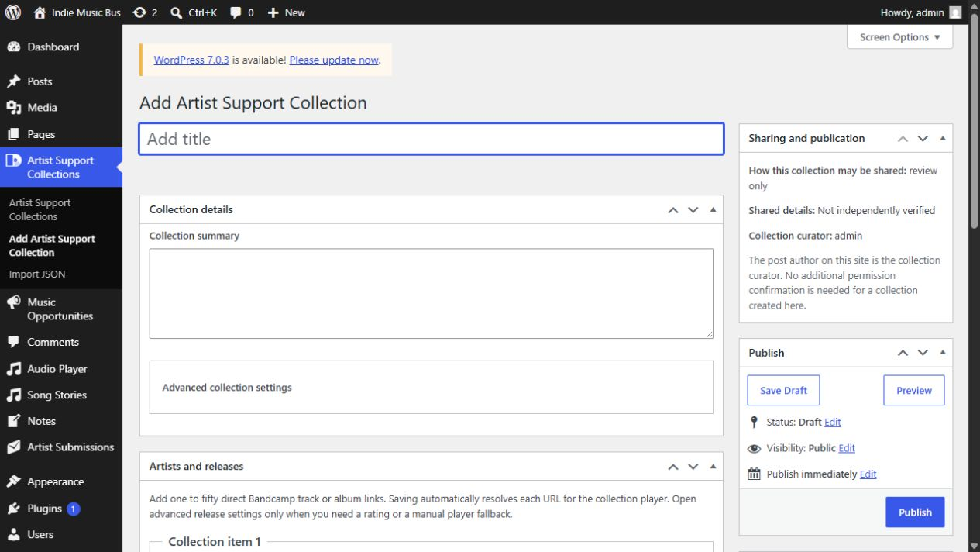Collapse the Artists and releases panel
Screen dimensions: 980x552
tap(714, 466)
